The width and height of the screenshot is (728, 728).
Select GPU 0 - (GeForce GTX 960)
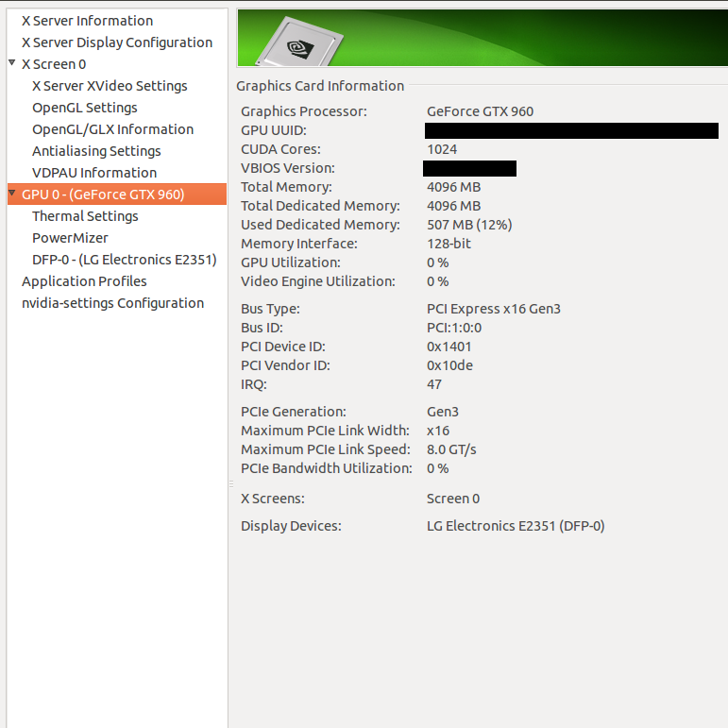103,195
